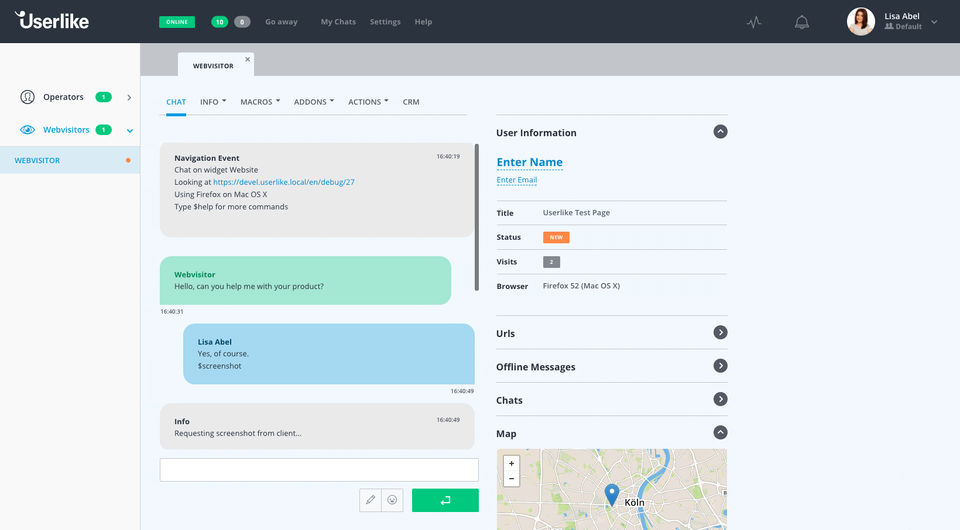Open the notifications bell
The width and height of the screenshot is (960, 530).
(x=801, y=22)
